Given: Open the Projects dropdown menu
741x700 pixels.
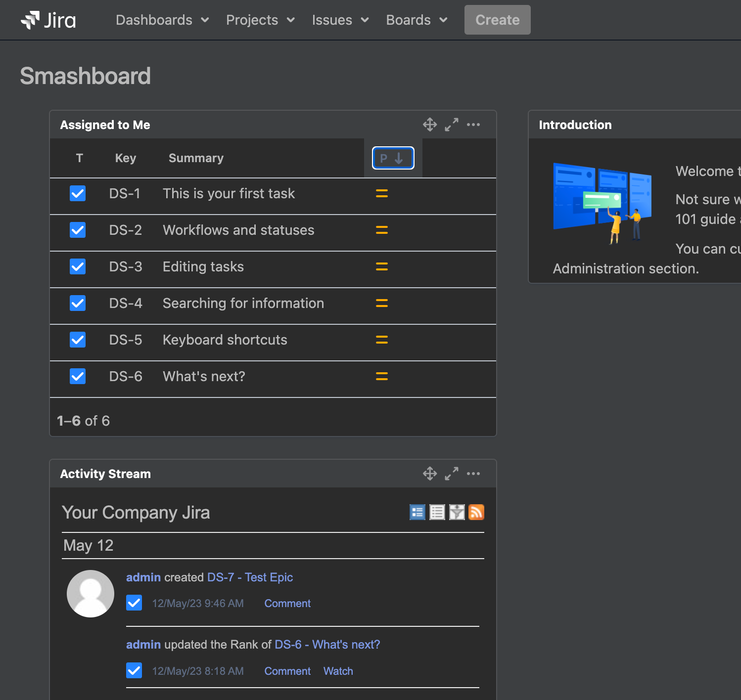Looking at the screenshot, I should click(260, 20).
